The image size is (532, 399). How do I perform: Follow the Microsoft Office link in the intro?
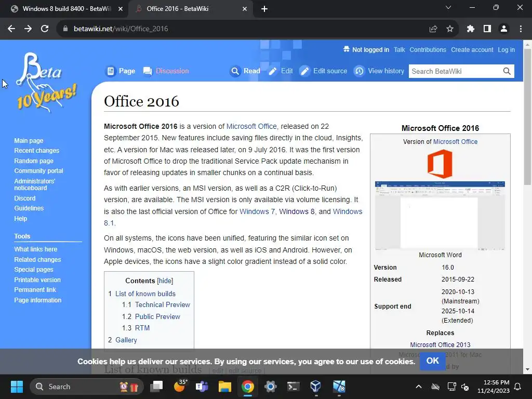pos(251,126)
